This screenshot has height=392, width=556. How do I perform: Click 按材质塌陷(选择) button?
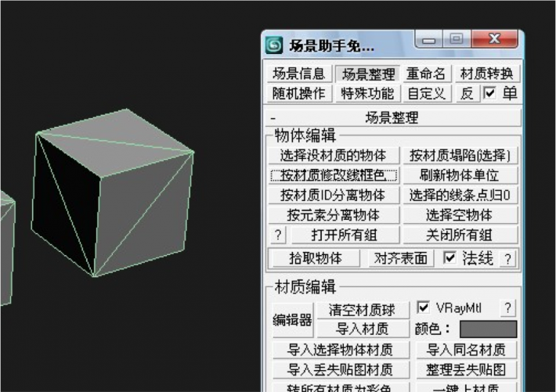point(460,155)
